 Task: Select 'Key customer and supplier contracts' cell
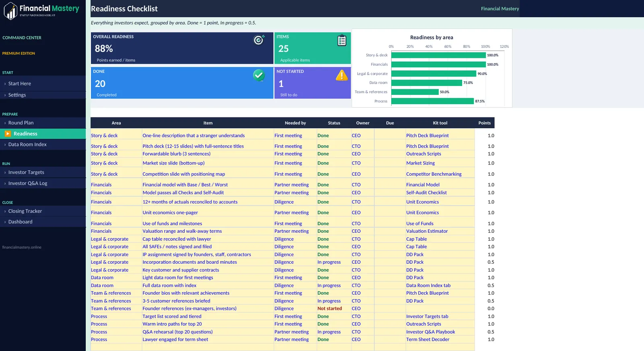coord(208,270)
